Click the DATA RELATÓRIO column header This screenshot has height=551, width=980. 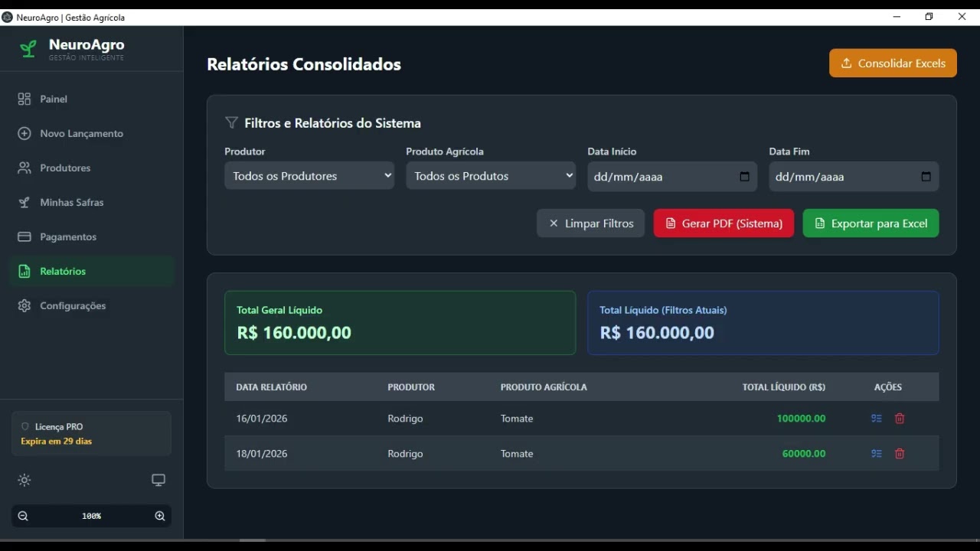[x=271, y=387]
